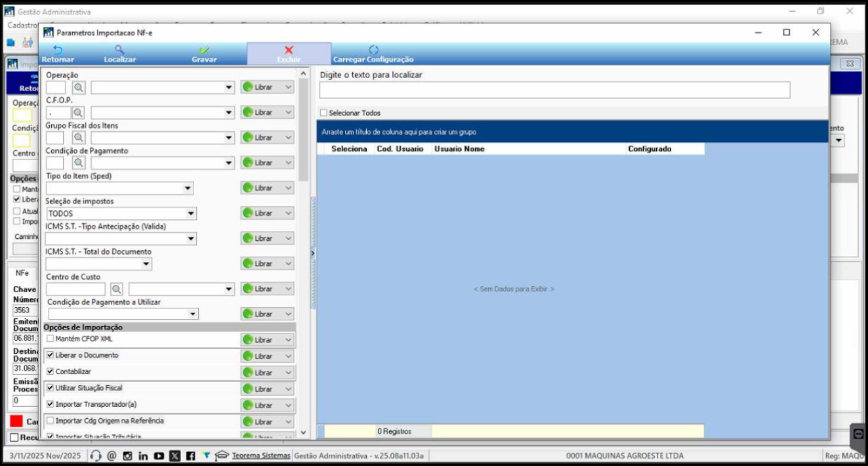Viewport: 868px width, 466px height.
Task: Click the Carregar Configuração refresh icon
Action: [373, 50]
